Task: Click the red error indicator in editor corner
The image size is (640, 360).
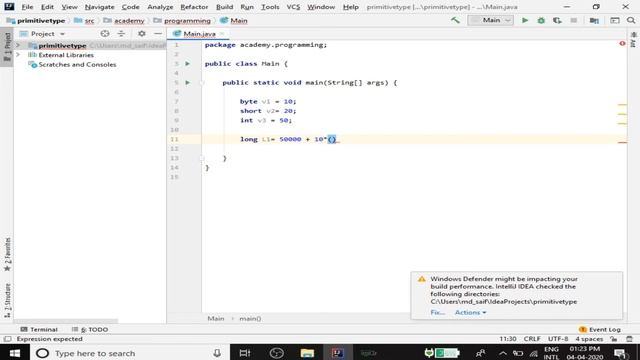Action: point(622,43)
